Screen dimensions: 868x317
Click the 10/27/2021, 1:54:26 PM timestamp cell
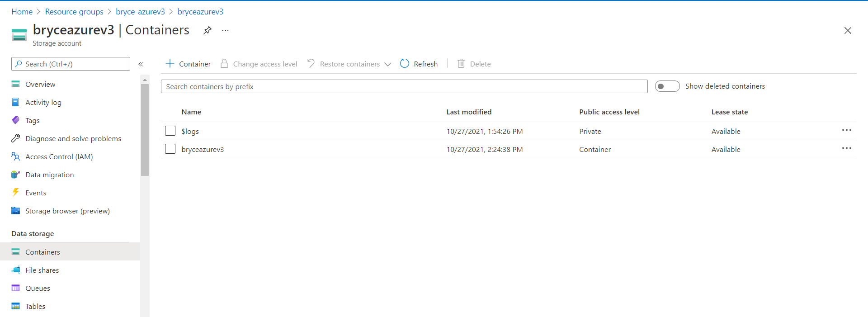(x=485, y=131)
